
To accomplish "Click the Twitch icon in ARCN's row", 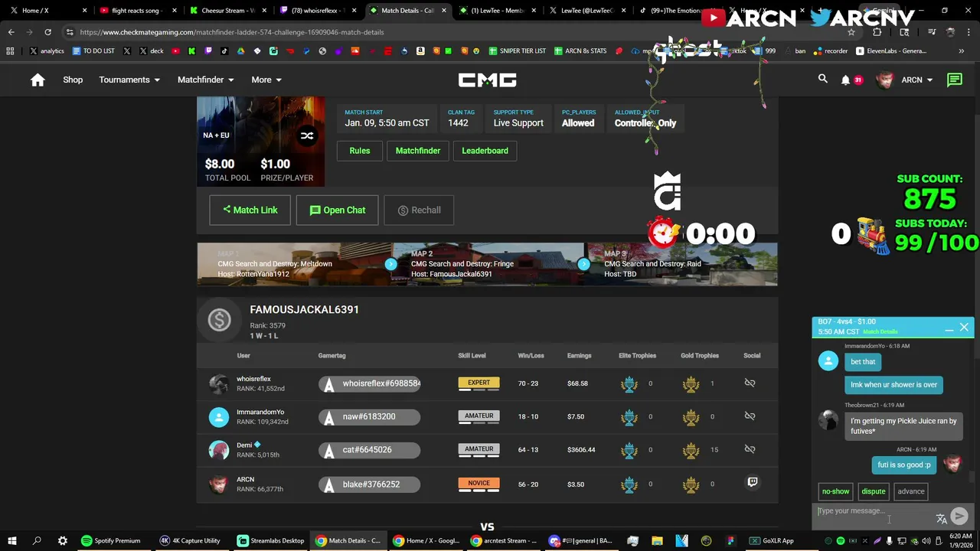I will coord(752,482).
